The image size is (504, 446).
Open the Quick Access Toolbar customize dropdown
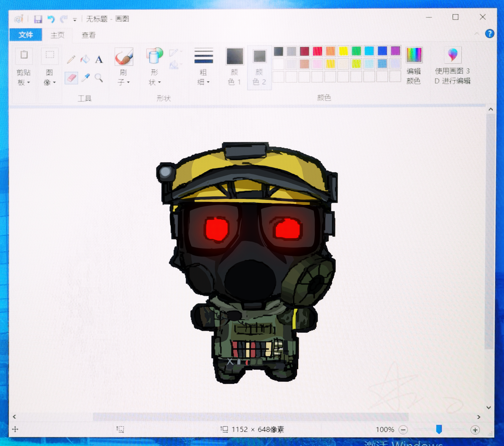(75, 20)
